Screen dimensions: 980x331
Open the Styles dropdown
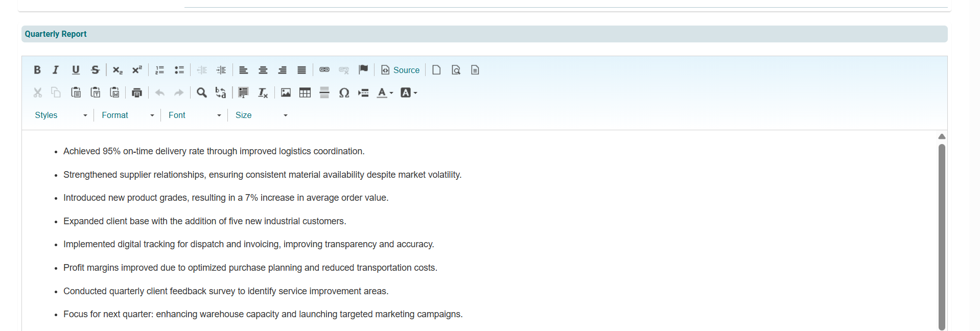(x=61, y=115)
